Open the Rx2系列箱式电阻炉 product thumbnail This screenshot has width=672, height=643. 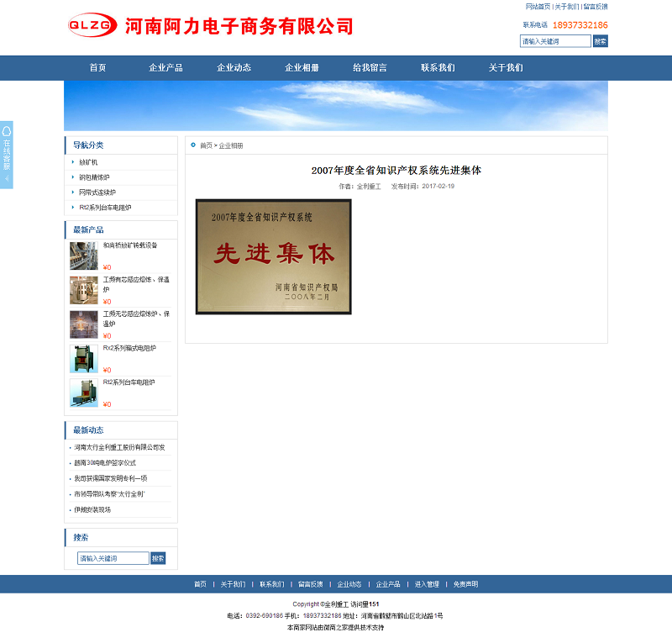[x=83, y=358]
